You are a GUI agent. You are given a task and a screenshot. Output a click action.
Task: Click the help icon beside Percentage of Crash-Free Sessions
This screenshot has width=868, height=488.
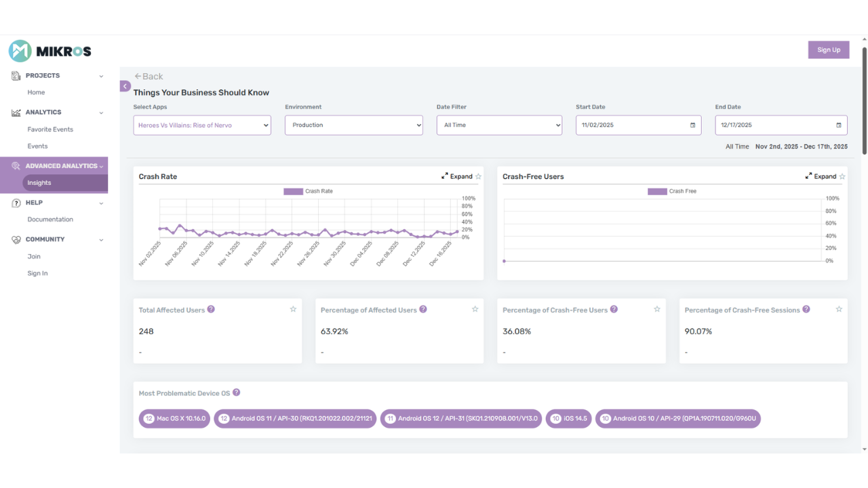click(x=806, y=309)
